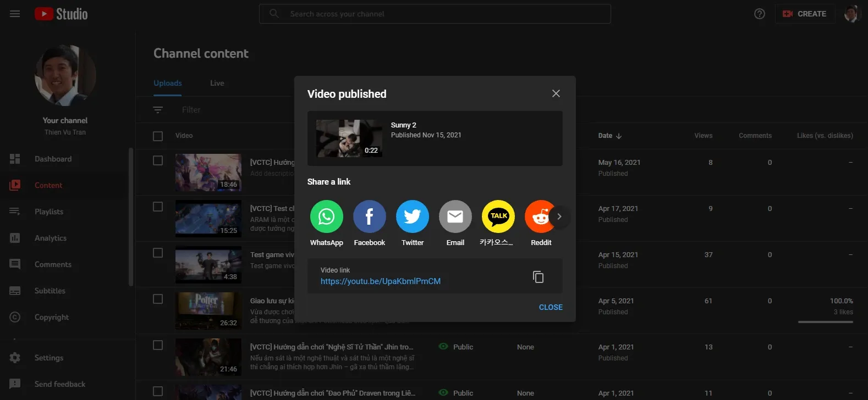
Task: Switch to the Live tab
Action: [x=217, y=83]
